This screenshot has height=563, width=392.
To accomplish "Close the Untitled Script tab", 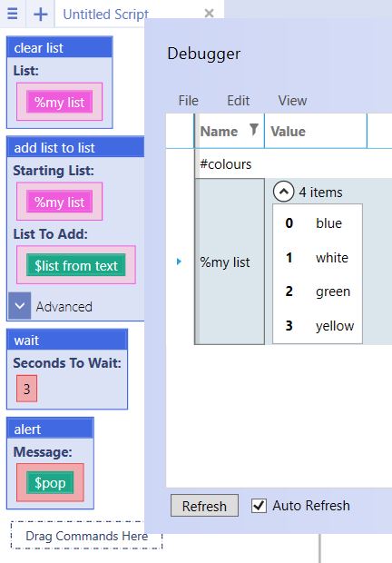I will click(x=209, y=14).
